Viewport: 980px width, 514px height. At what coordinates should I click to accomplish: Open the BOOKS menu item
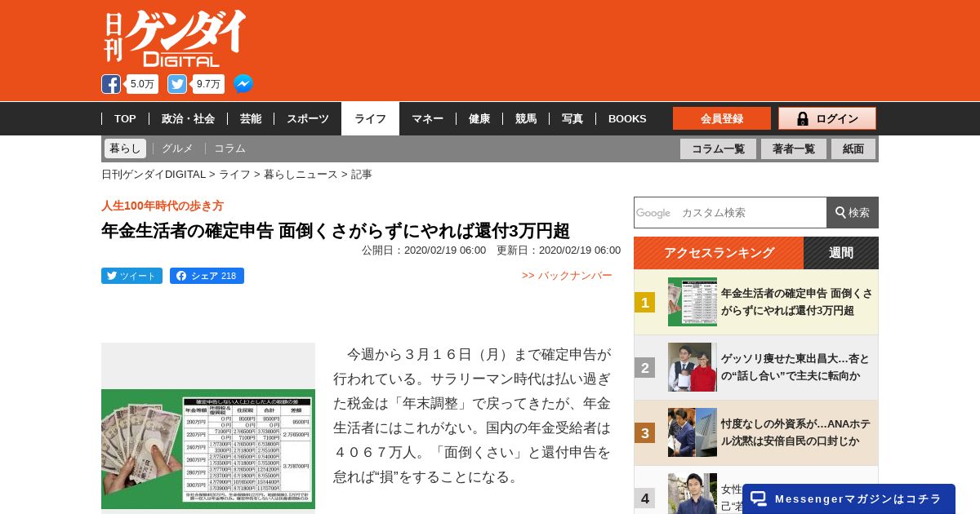click(x=627, y=119)
